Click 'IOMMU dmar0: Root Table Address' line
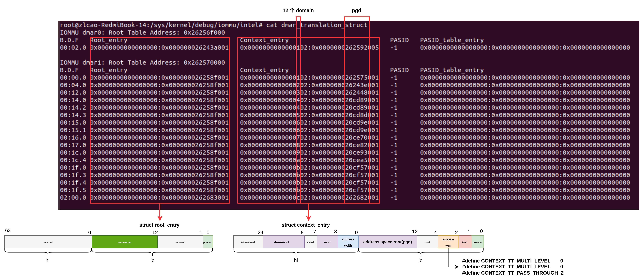This screenshot has height=280, width=644. [142, 32]
